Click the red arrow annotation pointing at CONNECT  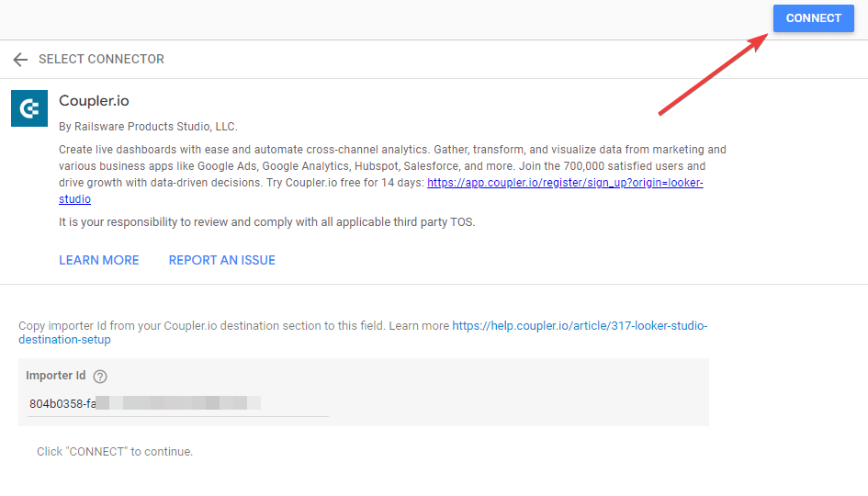coord(713,74)
